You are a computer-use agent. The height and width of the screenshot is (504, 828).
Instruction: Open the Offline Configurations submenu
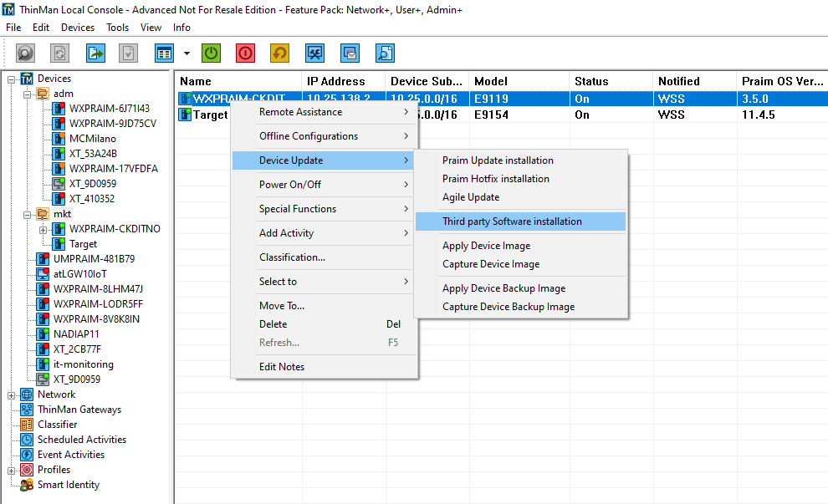click(x=325, y=136)
